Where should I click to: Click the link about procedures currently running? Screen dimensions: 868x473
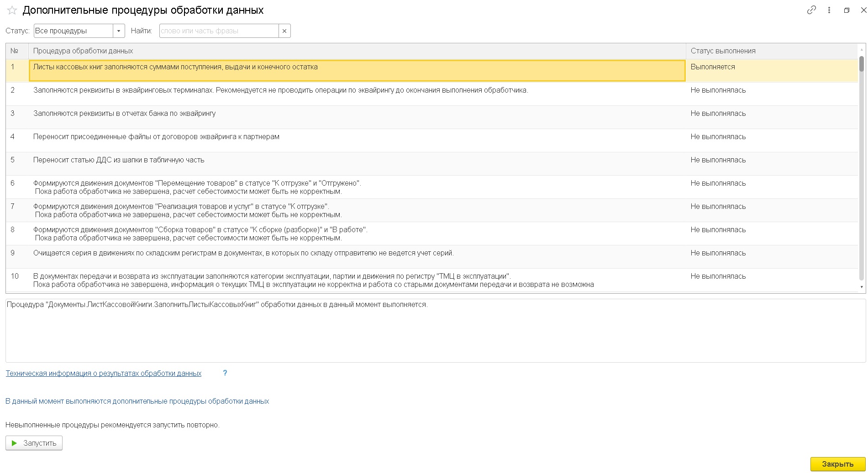(137, 401)
